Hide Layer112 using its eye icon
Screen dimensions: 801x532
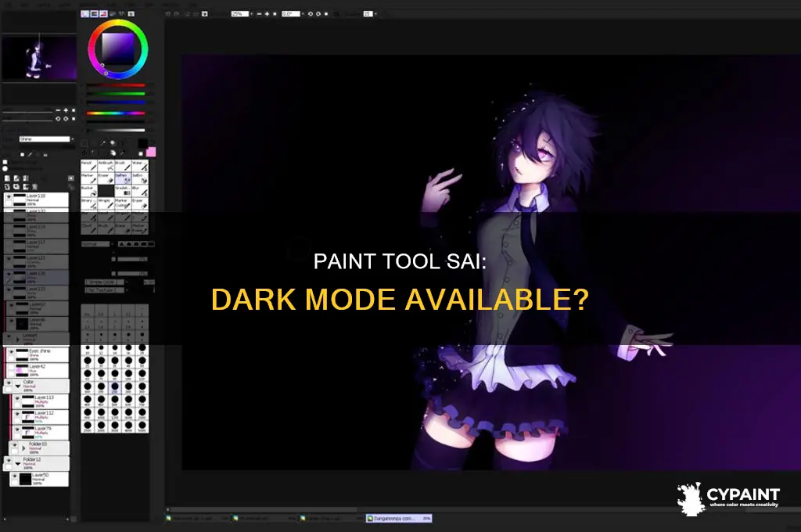coord(17,414)
